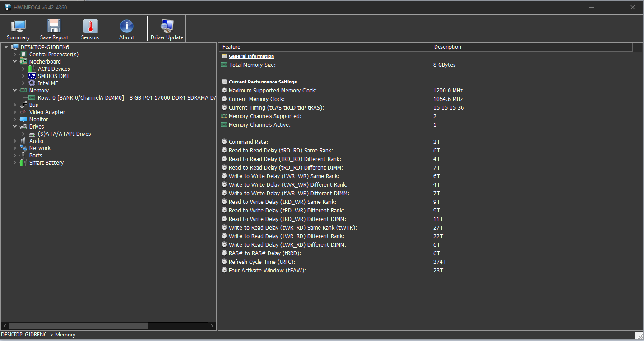Select the Monitor tree item
The width and height of the screenshot is (644, 341).
[x=38, y=119]
